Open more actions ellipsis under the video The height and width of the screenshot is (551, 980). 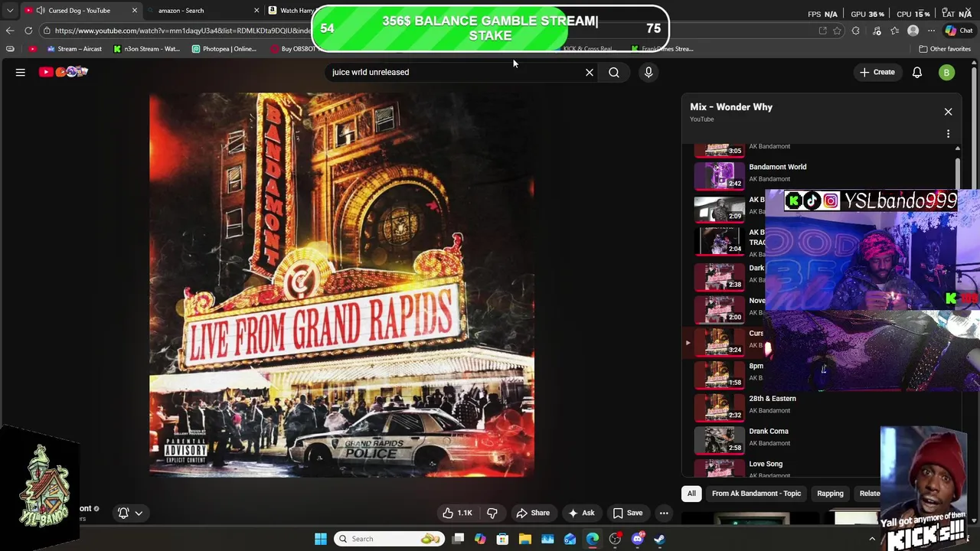(x=664, y=513)
